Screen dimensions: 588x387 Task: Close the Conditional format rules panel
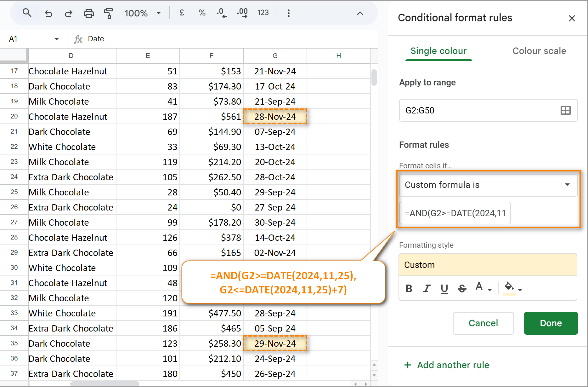coord(572,18)
